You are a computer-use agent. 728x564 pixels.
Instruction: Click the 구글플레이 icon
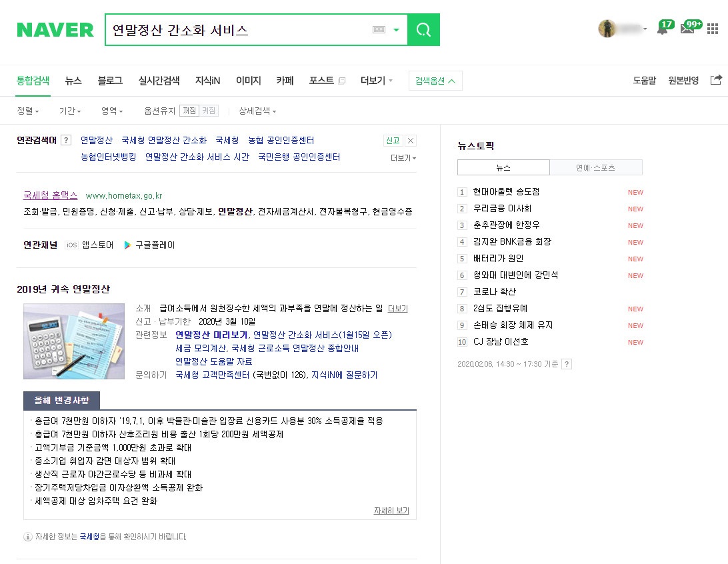(x=128, y=245)
